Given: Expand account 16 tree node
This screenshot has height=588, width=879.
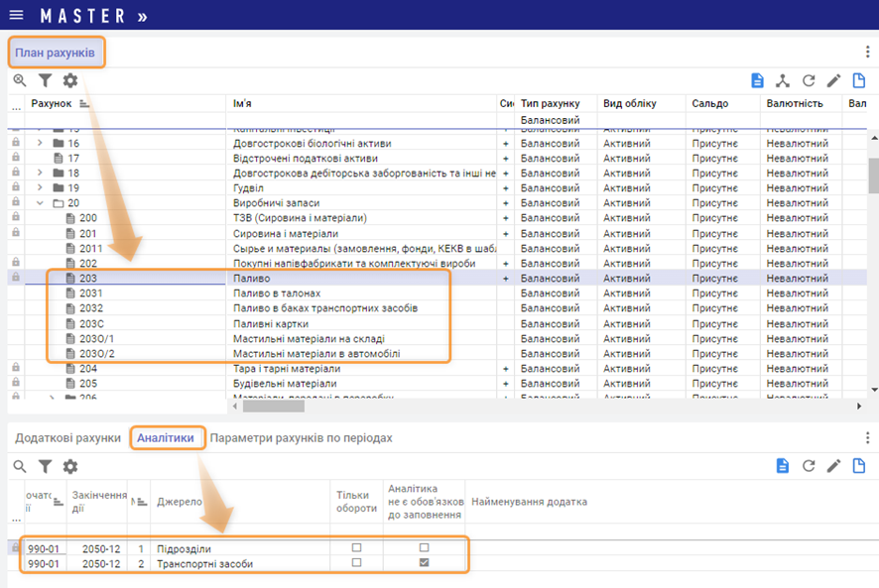Looking at the screenshot, I should (x=41, y=144).
